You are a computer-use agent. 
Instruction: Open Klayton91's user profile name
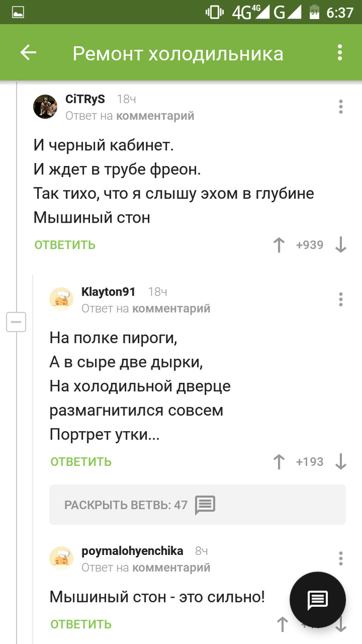pos(109,292)
